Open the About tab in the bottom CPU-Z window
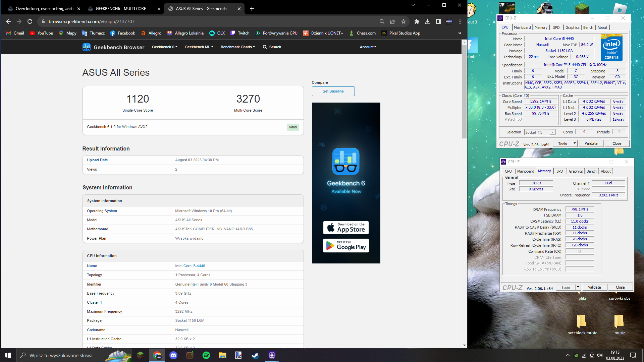Image resolution: width=644 pixels, height=362 pixels. 605,171
